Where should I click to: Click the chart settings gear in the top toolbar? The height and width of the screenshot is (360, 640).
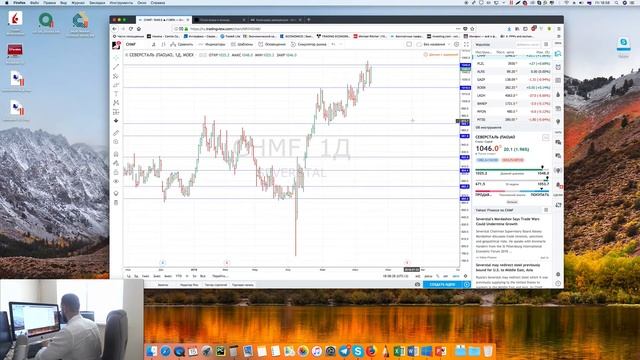(x=457, y=44)
